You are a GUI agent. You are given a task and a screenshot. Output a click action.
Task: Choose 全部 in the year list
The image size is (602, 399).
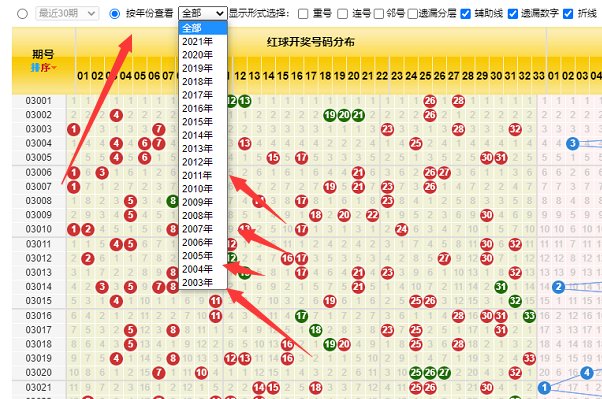(203, 28)
